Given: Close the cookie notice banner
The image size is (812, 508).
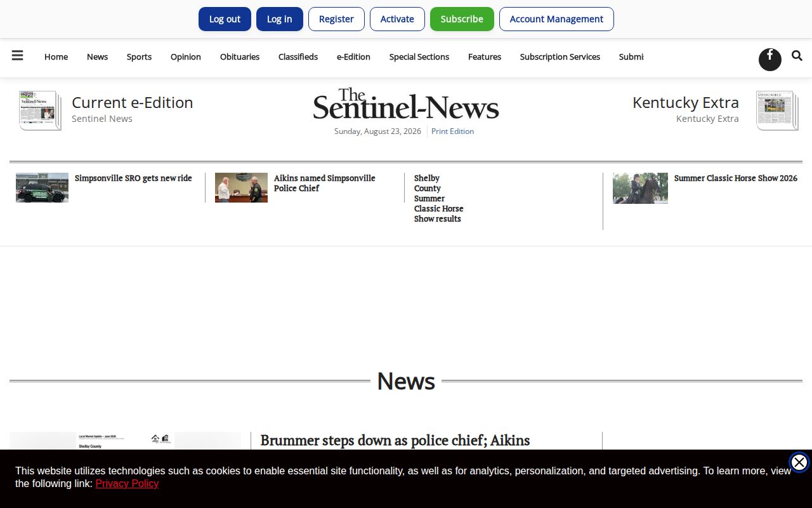Looking at the screenshot, I should click(799, 462).
